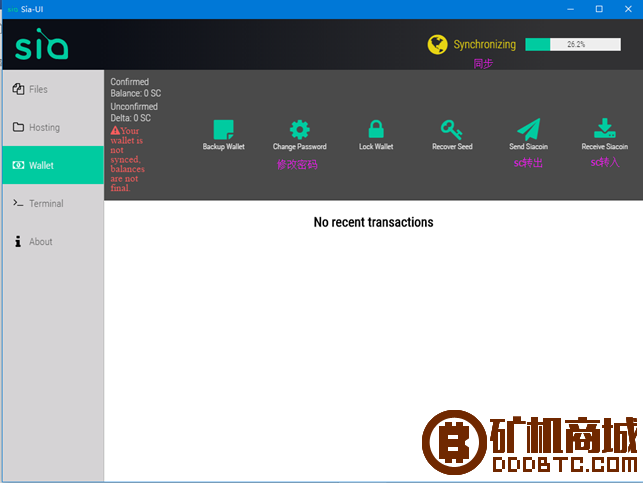Click the Recover Seed label
The height and width of the screenshot is (483, 643).
(452, 147)
